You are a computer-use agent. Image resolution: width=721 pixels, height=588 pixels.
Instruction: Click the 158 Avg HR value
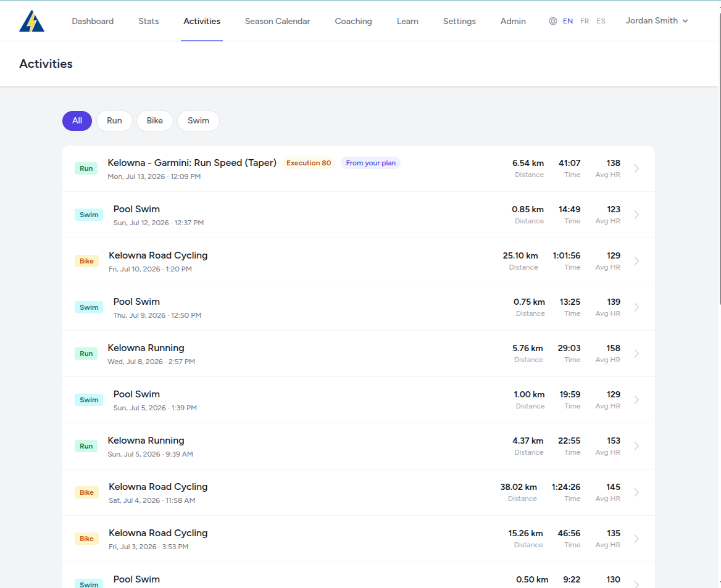[x=614, y=348]
